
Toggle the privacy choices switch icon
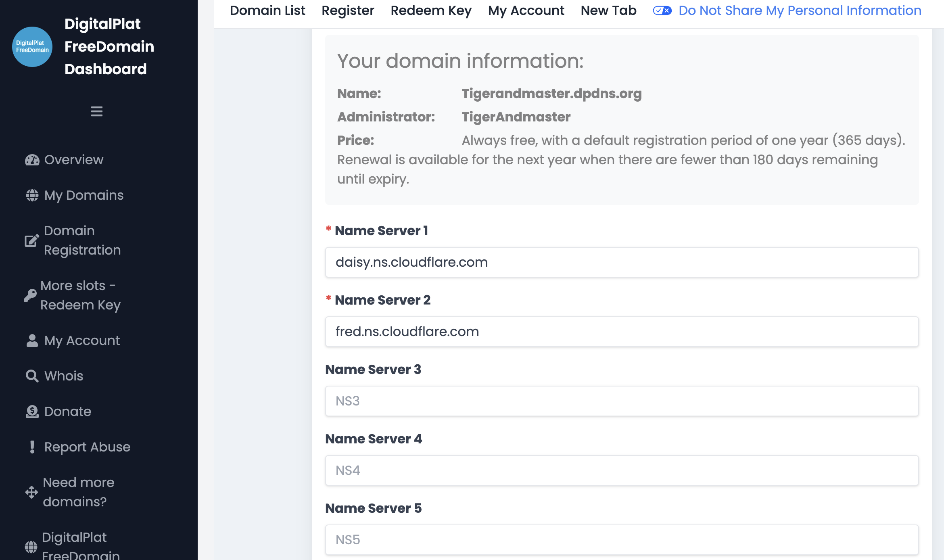pos(662,10)
